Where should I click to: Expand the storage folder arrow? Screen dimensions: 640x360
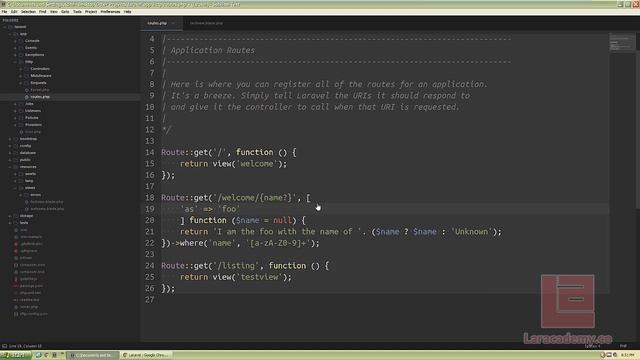click(10, 216)
